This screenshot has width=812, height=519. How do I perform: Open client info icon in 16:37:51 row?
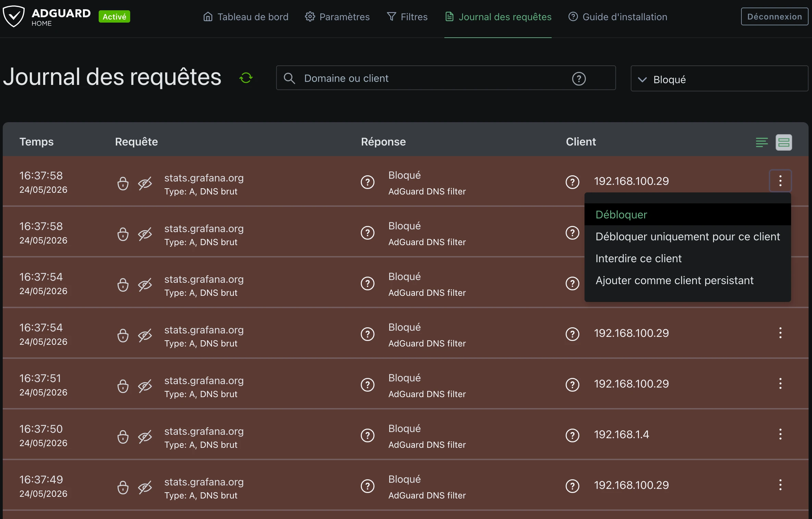pyautogui.click(x=573, y=385)
